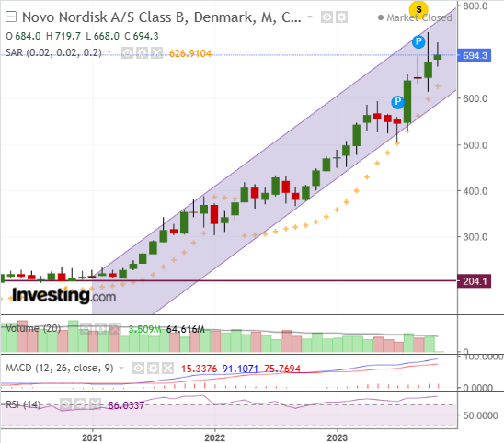Click the 400.0 price axis label

pyautogui.click(x=475, y=191)
